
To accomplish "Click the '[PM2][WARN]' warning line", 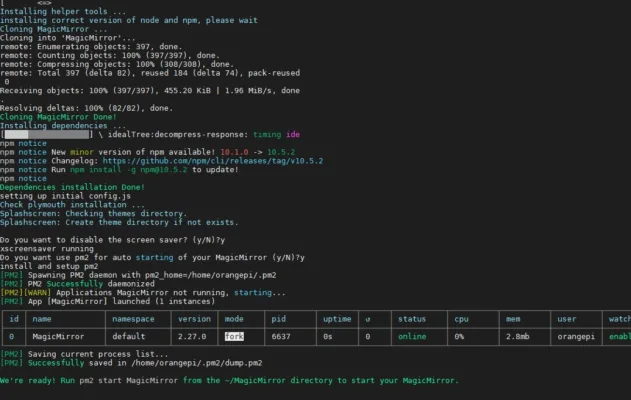I will click(x=142, y=293).
